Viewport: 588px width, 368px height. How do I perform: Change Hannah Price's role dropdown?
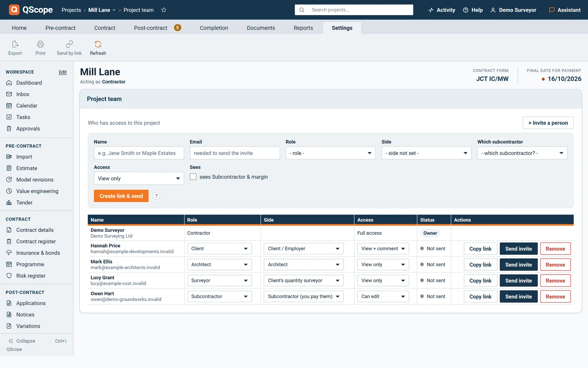[219, 249]
